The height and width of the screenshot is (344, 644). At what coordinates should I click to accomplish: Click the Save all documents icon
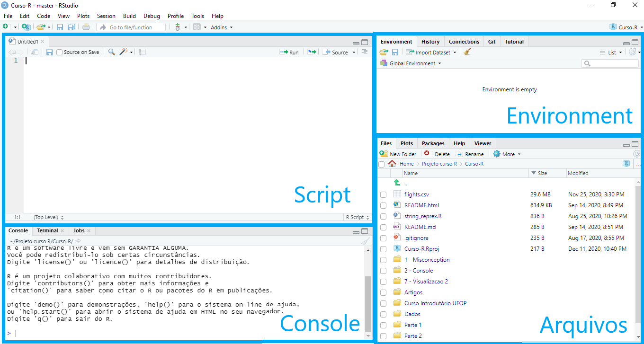coord(71,27)
